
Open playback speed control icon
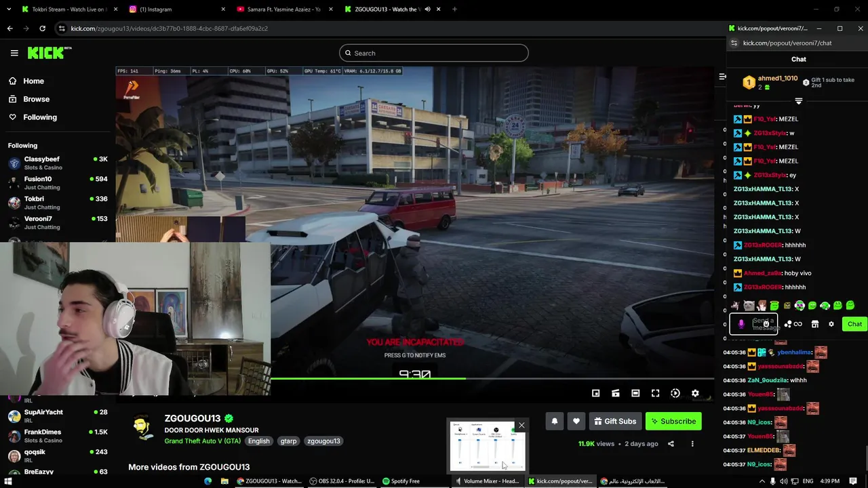click(675, 393)
